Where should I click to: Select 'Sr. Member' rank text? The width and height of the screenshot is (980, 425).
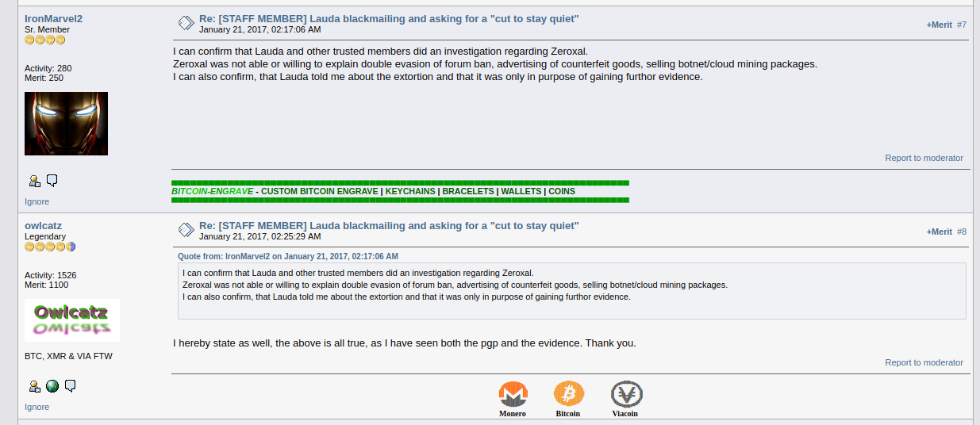point(47,29)
